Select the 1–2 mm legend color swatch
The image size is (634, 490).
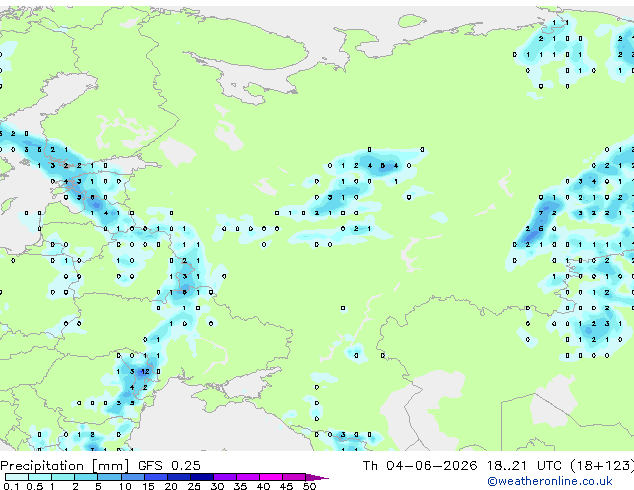[63, 477]
